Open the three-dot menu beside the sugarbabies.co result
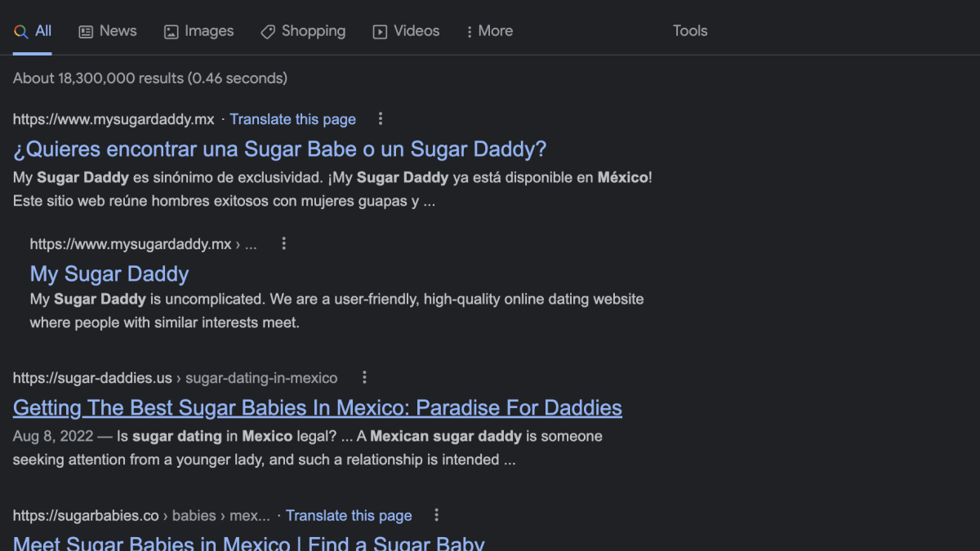 click(436, 515)
